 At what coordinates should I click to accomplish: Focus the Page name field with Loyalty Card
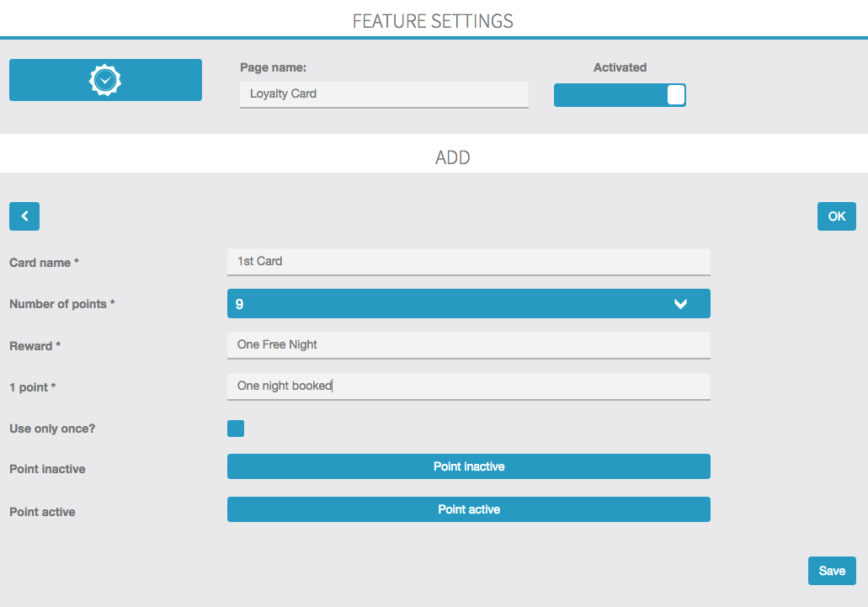tap(384, 94)
